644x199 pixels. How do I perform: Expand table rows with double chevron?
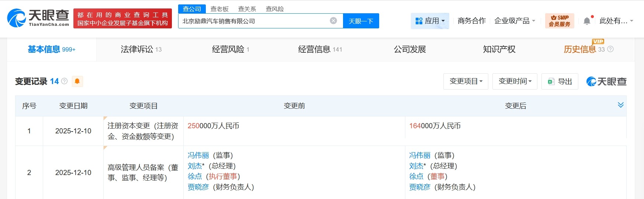click(x=620, y=105)
